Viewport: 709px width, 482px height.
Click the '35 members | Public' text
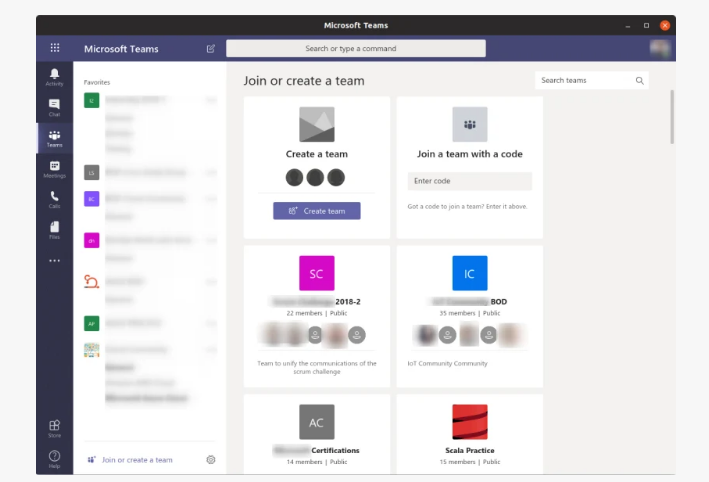click(470, 313)
